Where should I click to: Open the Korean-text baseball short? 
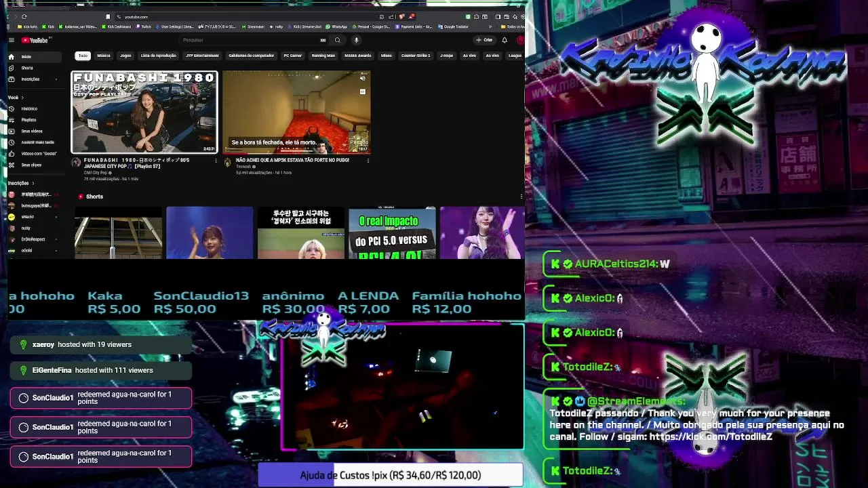tap(300, 234)
